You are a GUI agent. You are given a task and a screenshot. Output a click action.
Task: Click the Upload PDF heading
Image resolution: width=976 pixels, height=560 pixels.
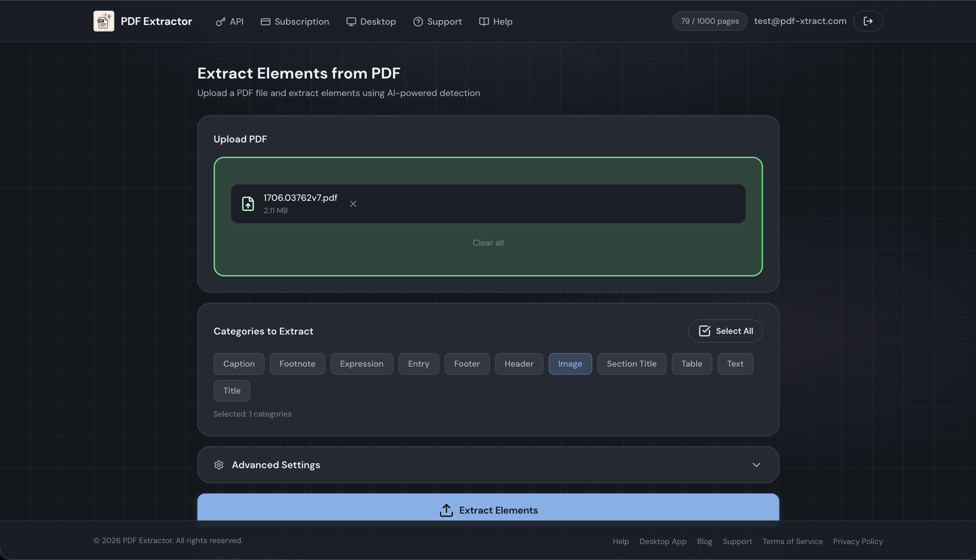point(240,139)
